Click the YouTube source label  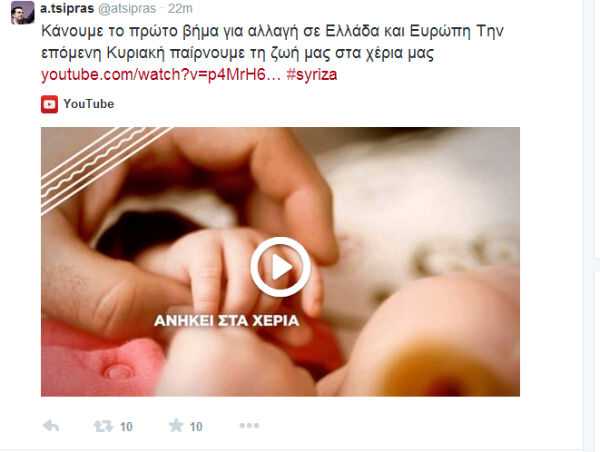(x=89, y=104)
